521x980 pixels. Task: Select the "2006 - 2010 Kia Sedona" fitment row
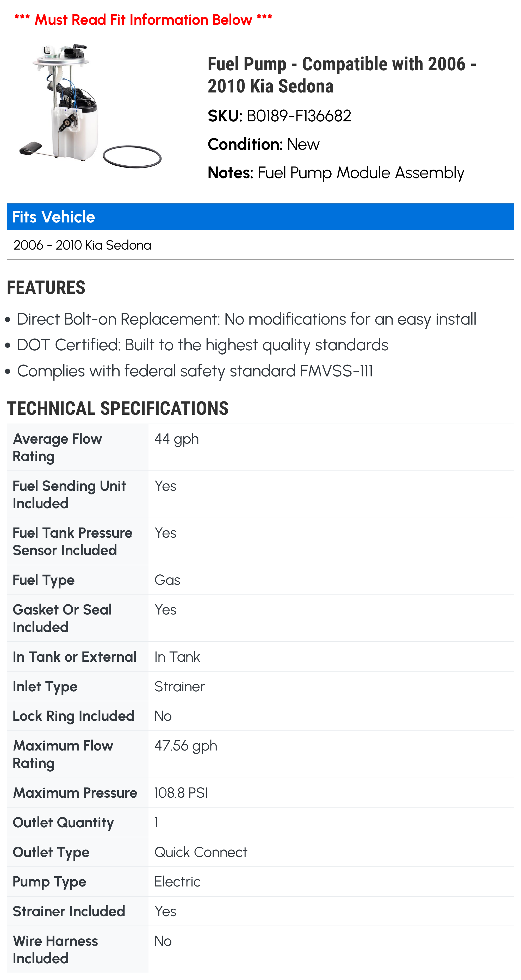coord(83,245)
